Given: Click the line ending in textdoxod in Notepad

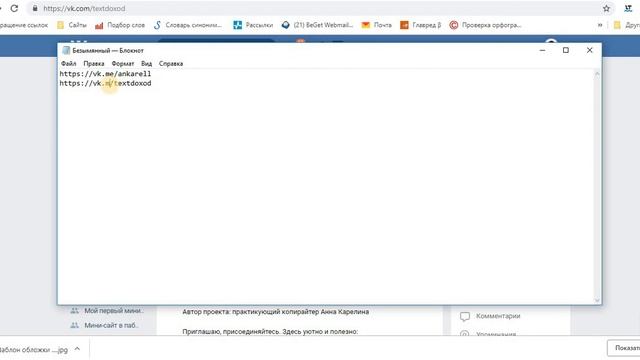Looking at the screenshot, I should click(105, 83).
